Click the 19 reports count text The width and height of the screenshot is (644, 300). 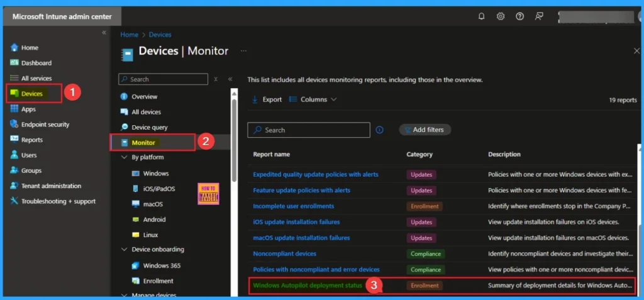623,100
